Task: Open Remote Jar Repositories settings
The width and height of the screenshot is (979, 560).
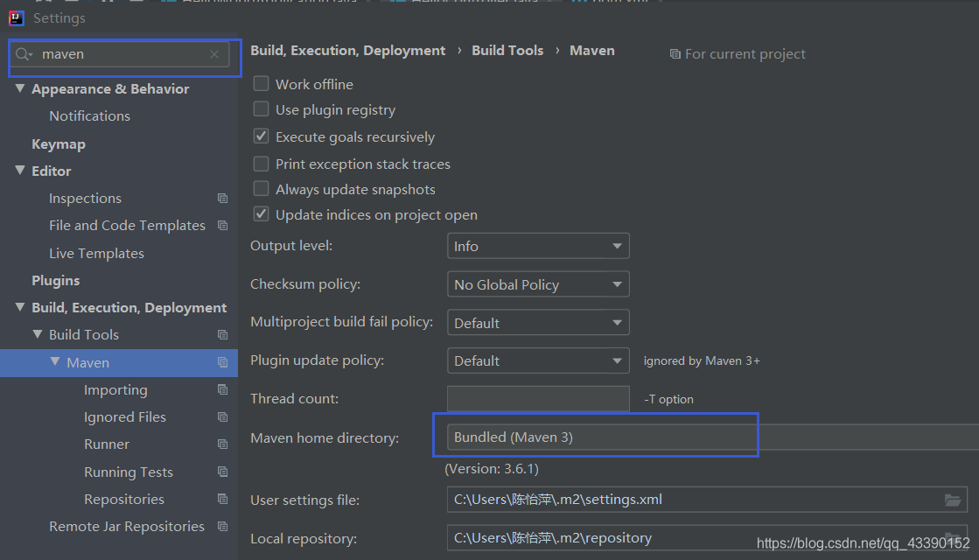Action: (x=127, y=527)
